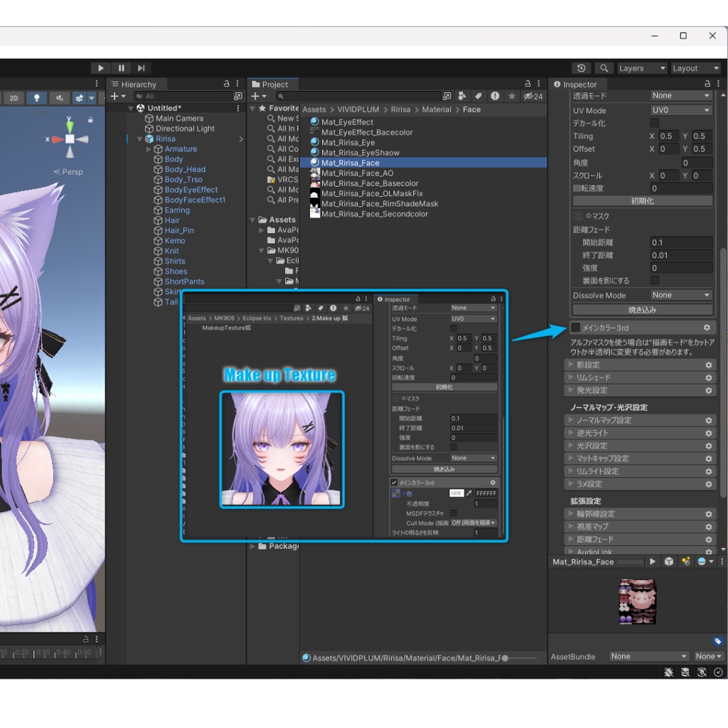Toggle scene lighting bulb icon
The width and height of the screenshot is (728, 728).
(x=37, y=98)
